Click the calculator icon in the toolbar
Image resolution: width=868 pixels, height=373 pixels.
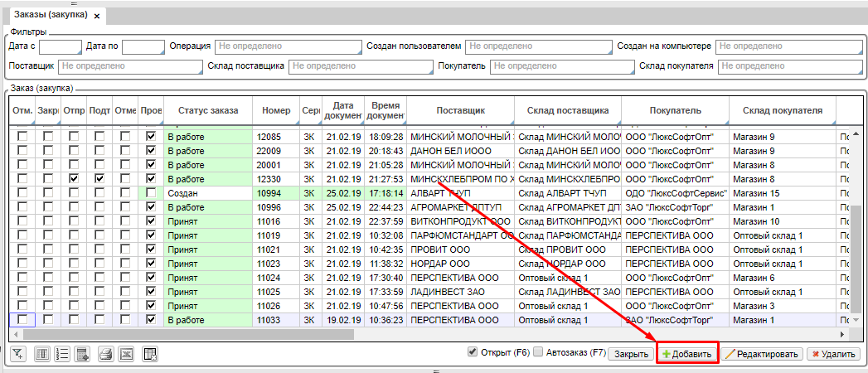click(x=82, y=355)
